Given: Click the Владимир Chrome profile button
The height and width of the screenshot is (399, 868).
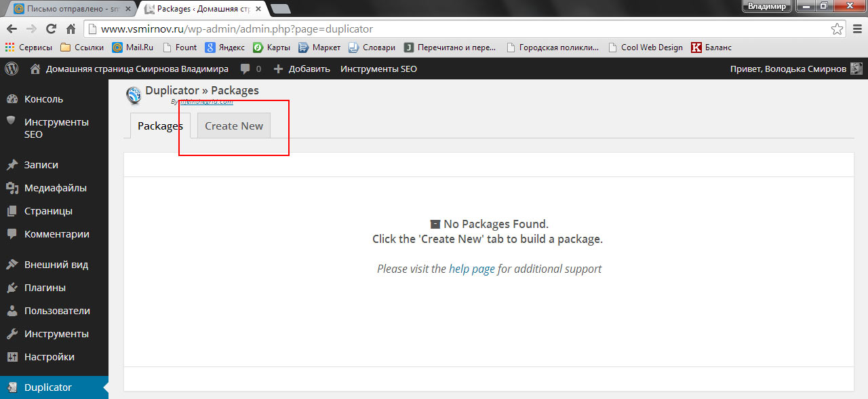Looking at the screenshot, I should tap(767, 6).
